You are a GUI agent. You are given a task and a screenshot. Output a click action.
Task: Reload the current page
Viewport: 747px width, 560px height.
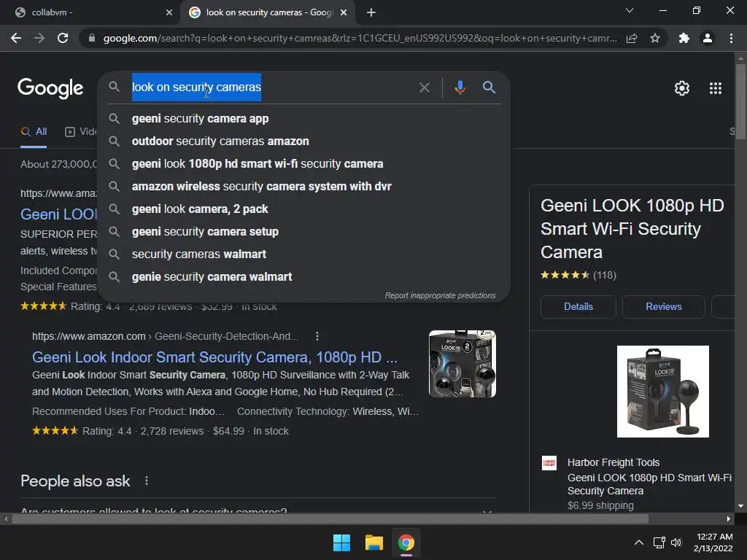tap(63, 38)
